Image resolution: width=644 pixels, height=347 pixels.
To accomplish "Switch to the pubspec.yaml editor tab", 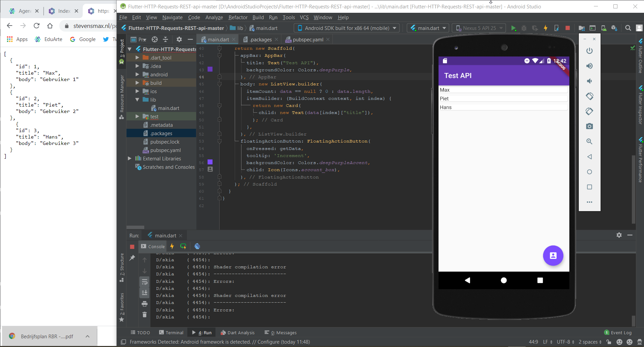I will pyautogui.click(x=308, y=40).
